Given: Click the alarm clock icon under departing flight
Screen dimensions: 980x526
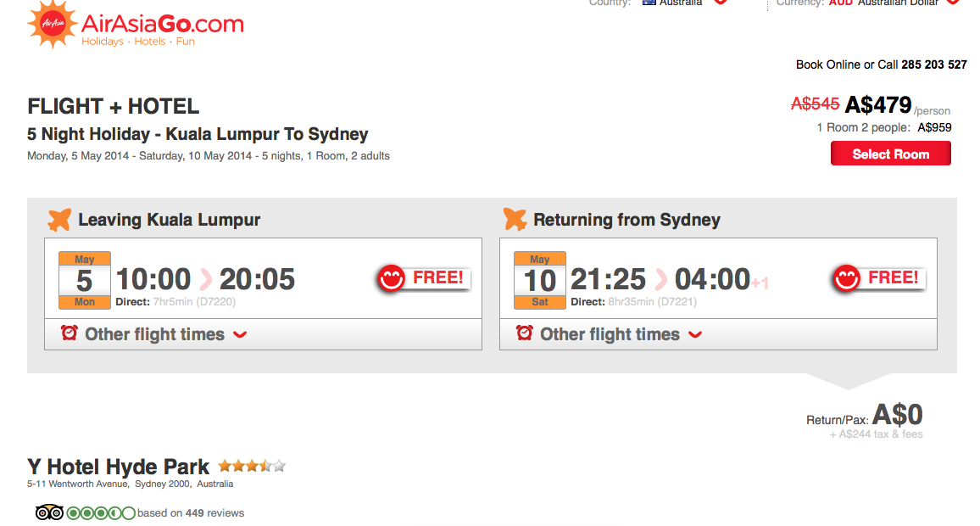Looking at the screenshot, I should pyautogui.click(x=70, y=333).
